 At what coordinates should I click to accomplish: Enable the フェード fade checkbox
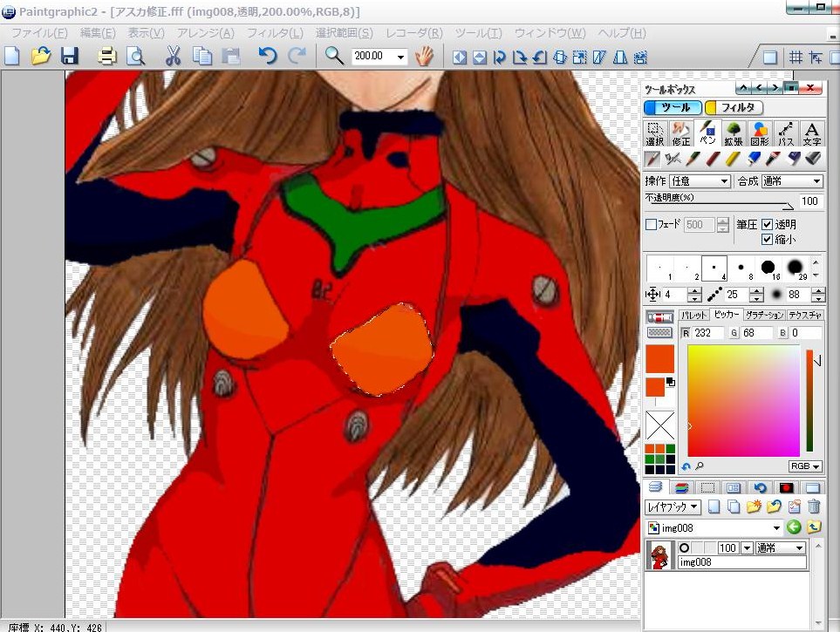click(x=651, y=224)
